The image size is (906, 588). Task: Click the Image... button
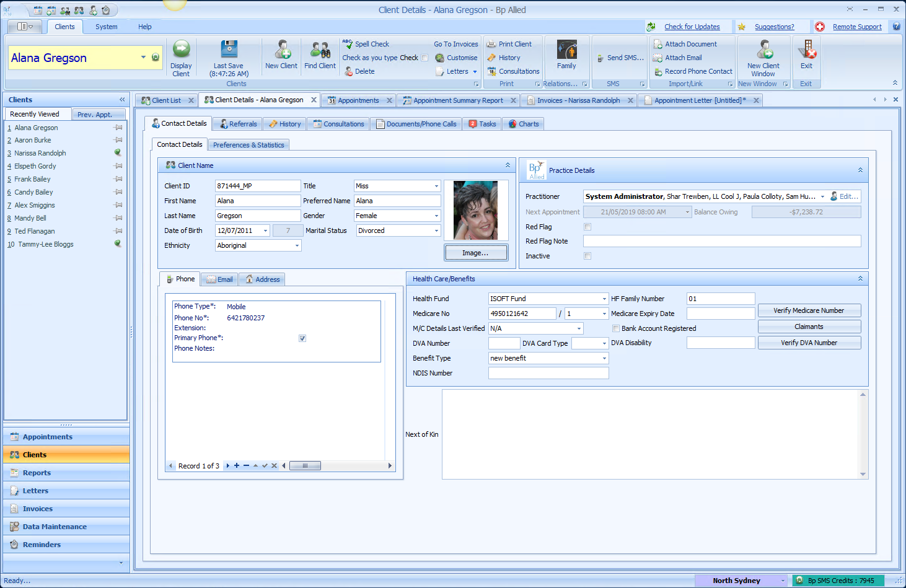tap(475, 253)
